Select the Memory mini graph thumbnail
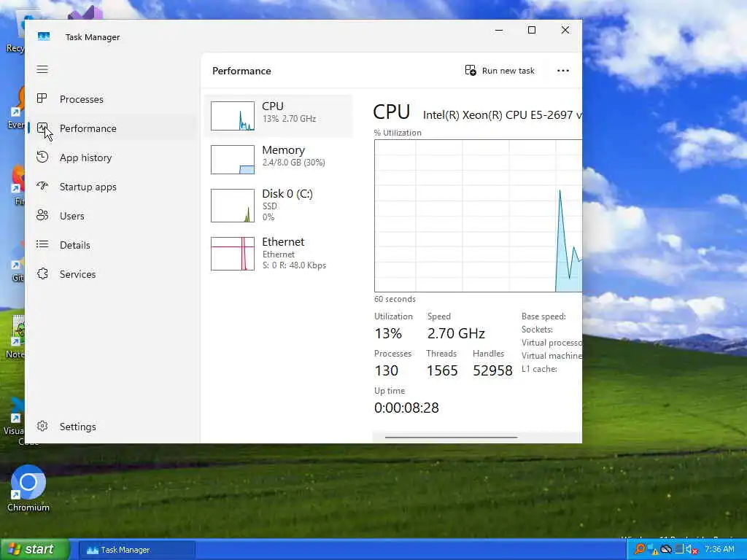The height and width of the screenshot is (560, 747). click(x=233, y=160)
